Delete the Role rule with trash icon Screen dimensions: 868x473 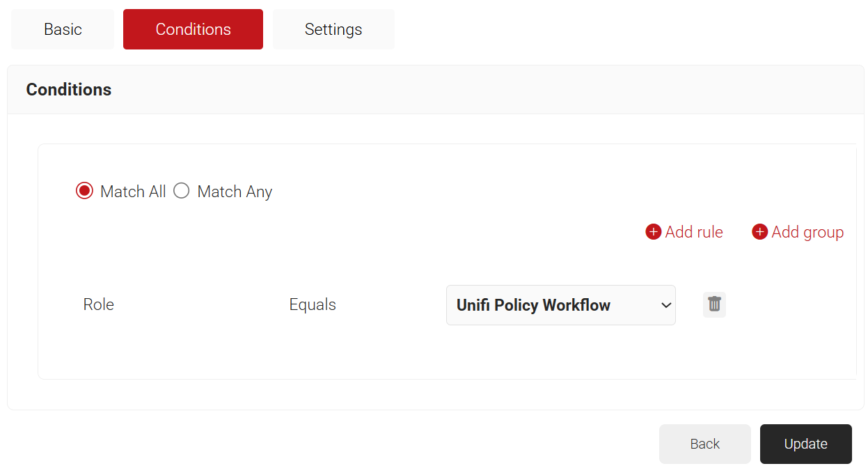[714, 304]
